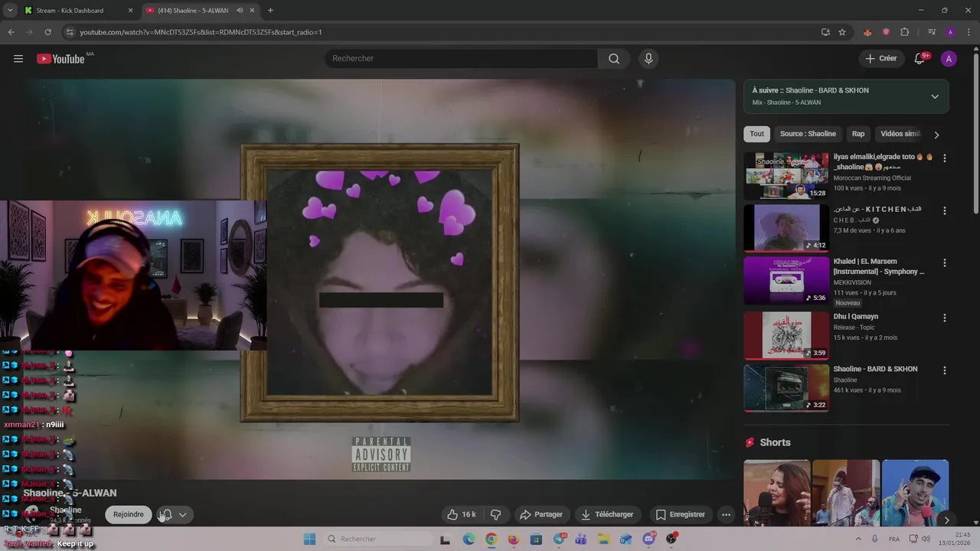Viewport: 980px width, 551px height.
Task: Open the Chrome three-dot menu
Action: pyautogui.click(x=969, y=32)
